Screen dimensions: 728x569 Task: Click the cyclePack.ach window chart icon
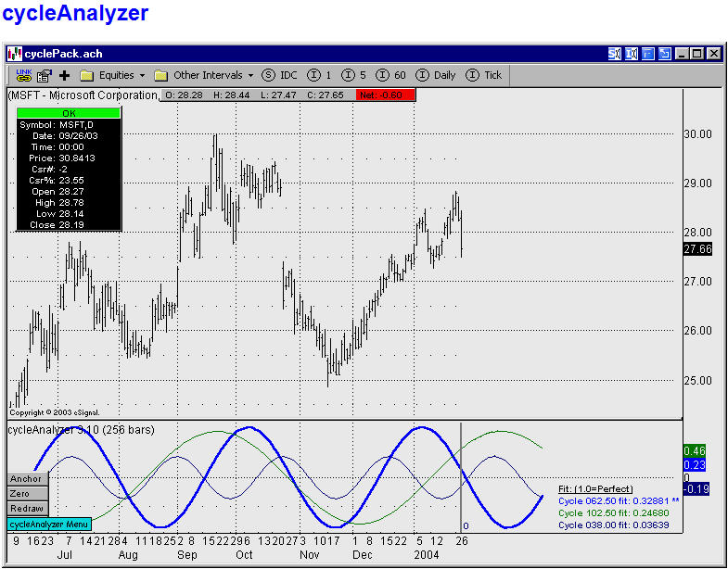coord(15,54)
